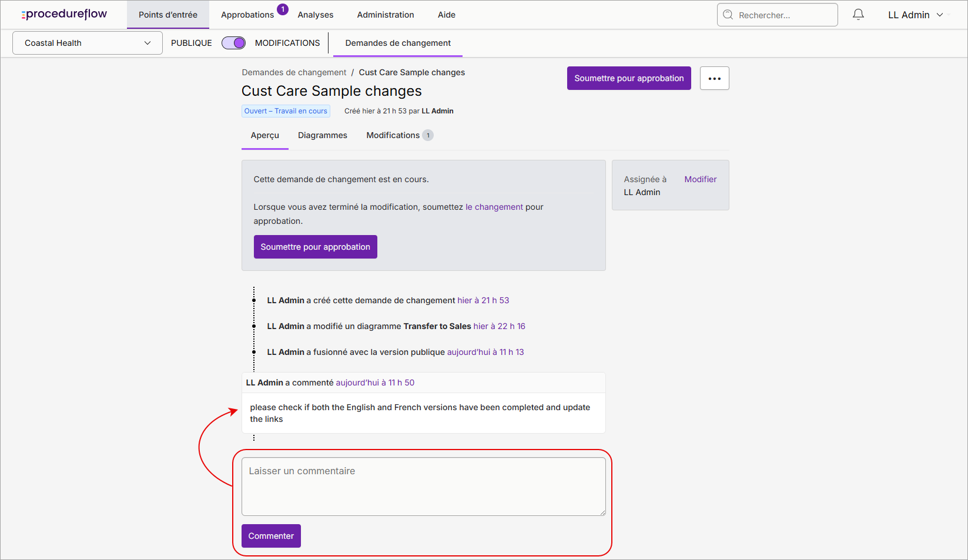
Task: Click the top Soumettre pour approbation button
Action: coord(629,78)
